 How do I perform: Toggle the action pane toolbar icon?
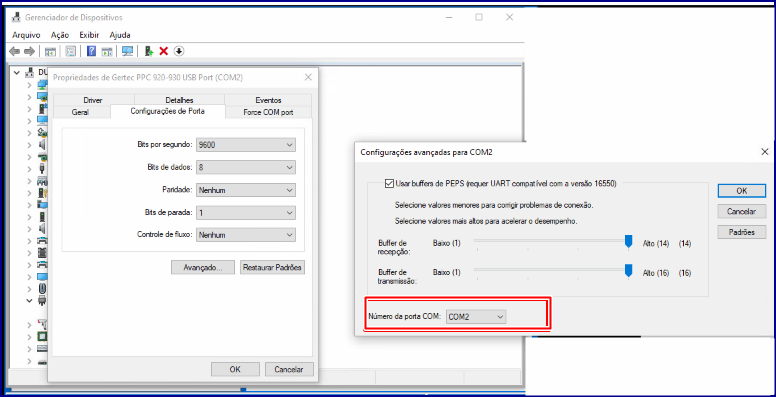[107, 51]
